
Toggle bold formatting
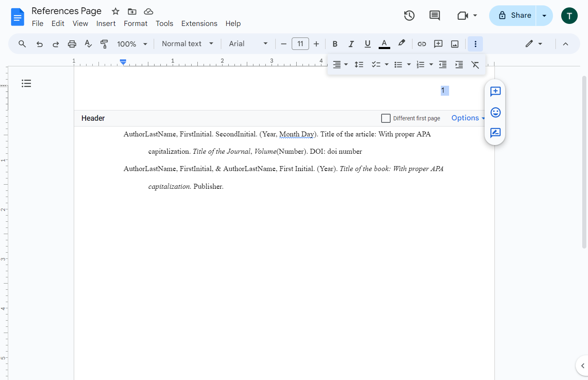click(335, 44)
